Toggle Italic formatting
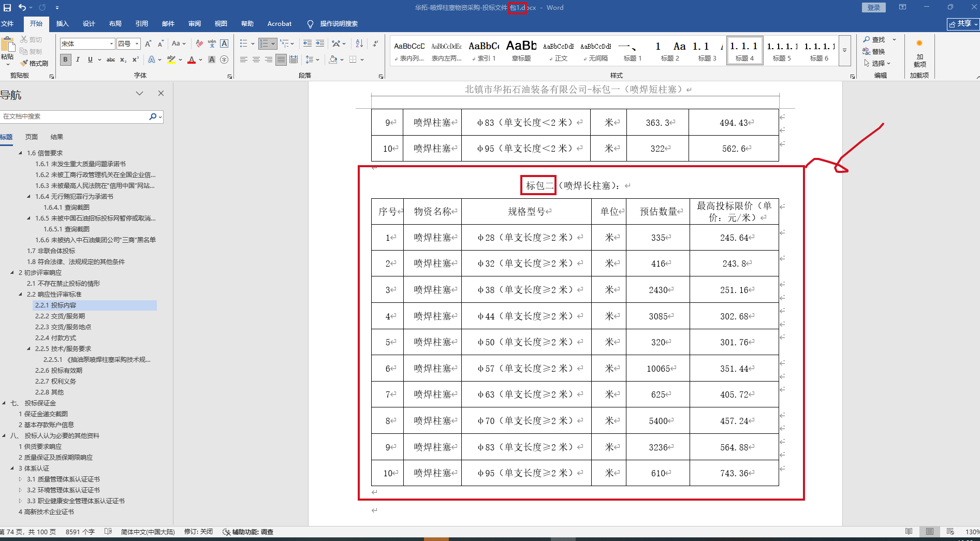This screenshot has width=980, height=541. coord(78,60)
